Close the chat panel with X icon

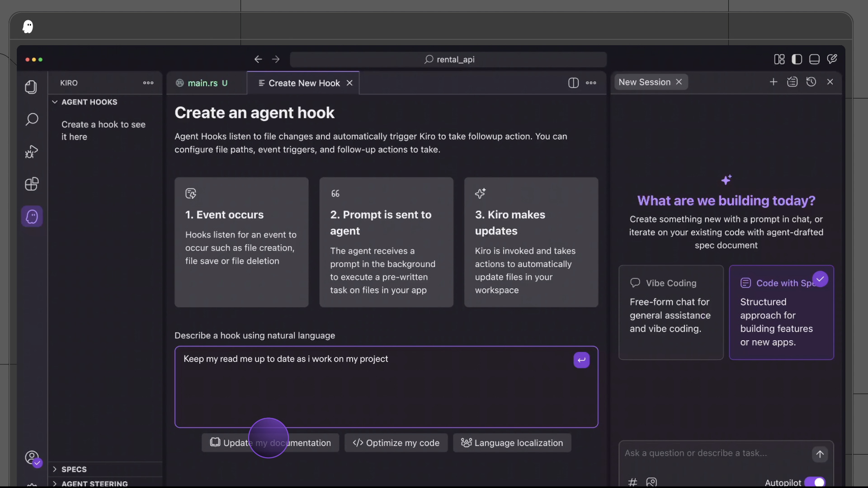(x=830, y=82)
